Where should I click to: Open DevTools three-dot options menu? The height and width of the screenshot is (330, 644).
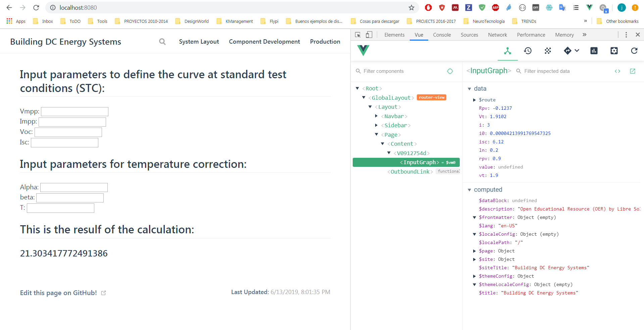click(626, 35)
